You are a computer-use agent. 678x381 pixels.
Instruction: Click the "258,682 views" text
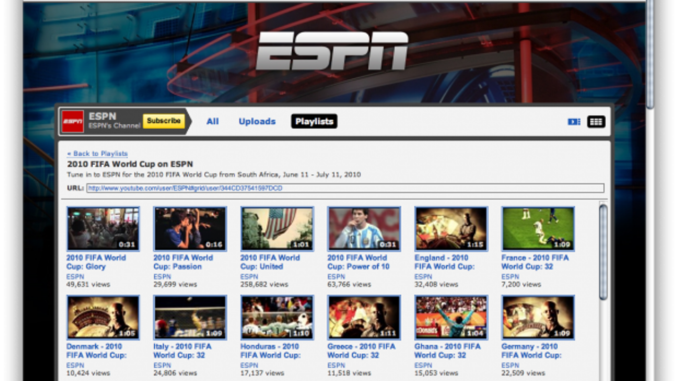(x=264, y=285)
